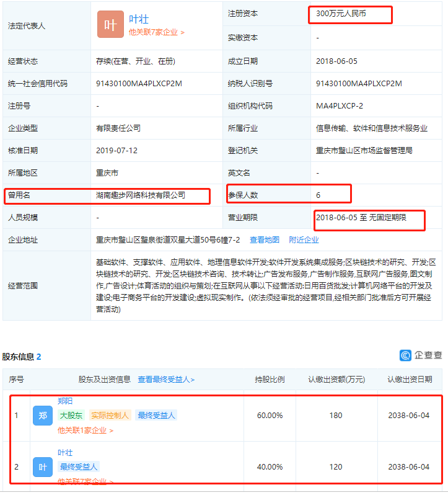This screenshot has height=495, width=448.
Task: Select address 重庆市璧山区璧泉街道双星大道50号6幢7-2
Action: coord(168,240)
